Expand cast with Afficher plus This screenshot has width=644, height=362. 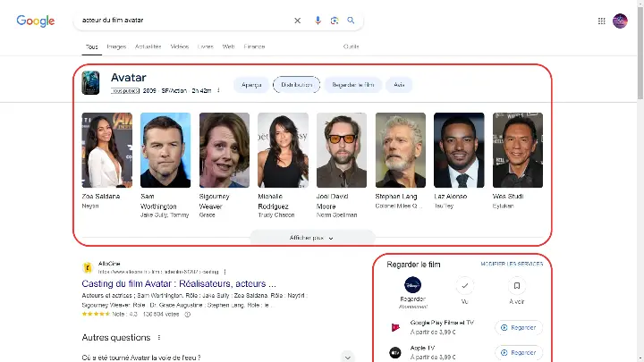coord(312,238)
